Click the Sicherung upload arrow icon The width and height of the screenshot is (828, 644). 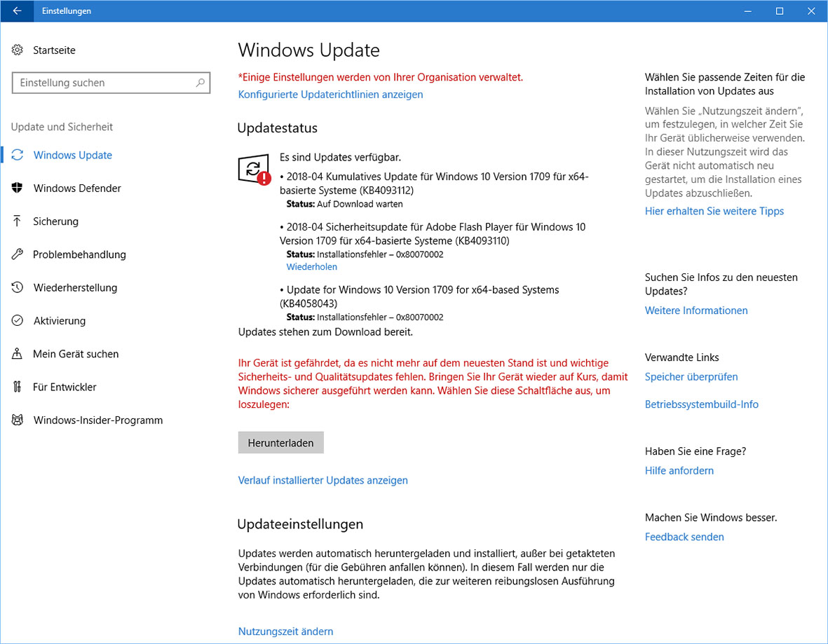[x=17, y=221]
